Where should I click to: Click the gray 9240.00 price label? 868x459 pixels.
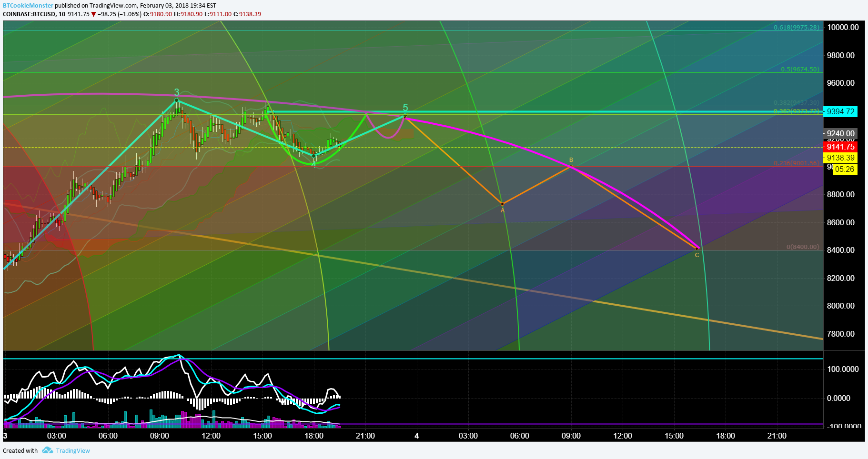(x=840, y=134)
